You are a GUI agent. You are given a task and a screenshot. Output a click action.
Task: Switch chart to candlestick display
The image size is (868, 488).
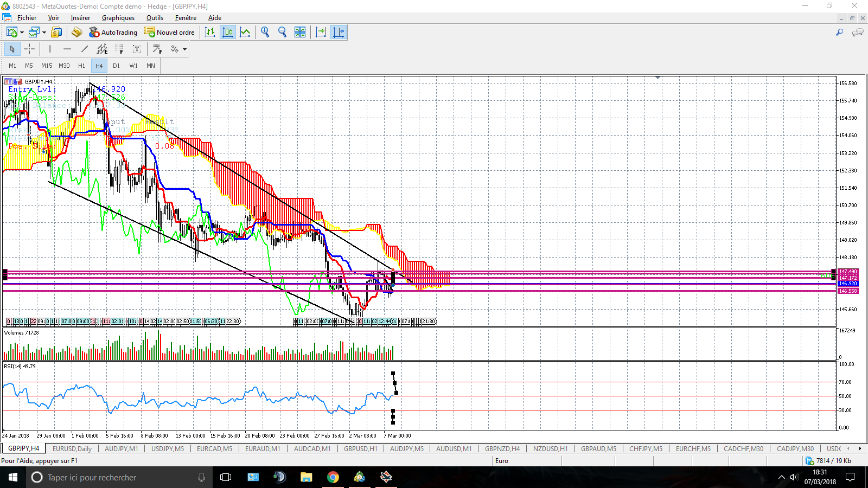(228, 32)
